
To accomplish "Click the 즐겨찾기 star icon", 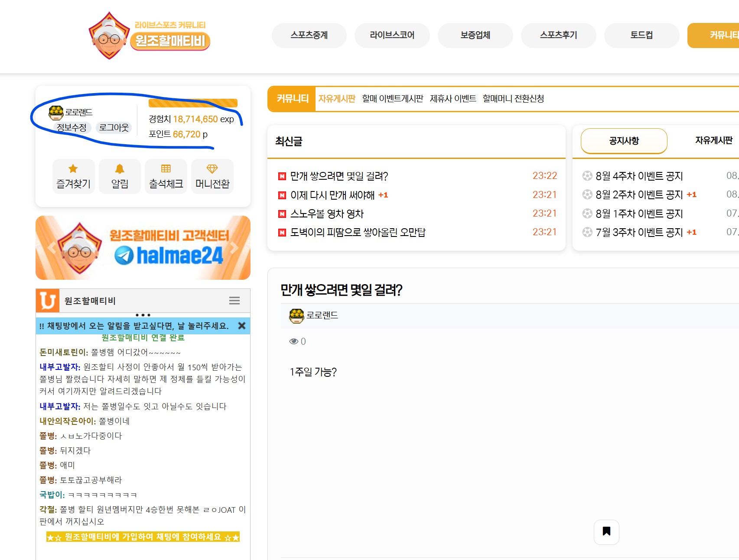I will pyautogui.click(x=73, y=169).
